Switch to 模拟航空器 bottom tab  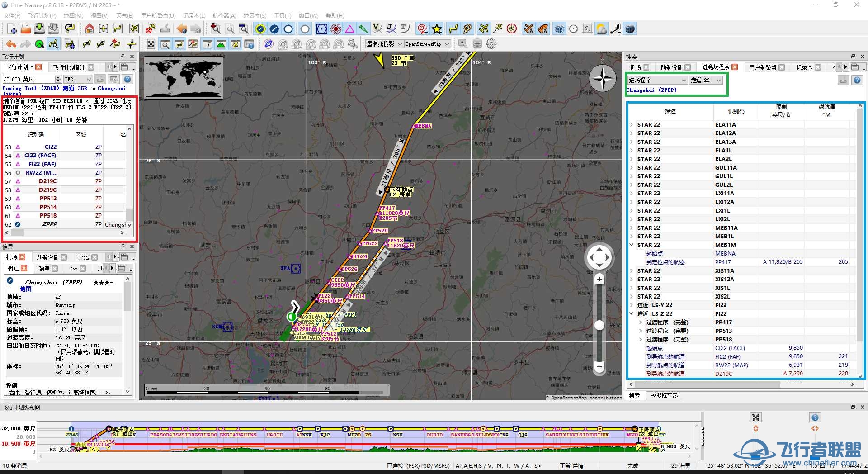(664, 396)
